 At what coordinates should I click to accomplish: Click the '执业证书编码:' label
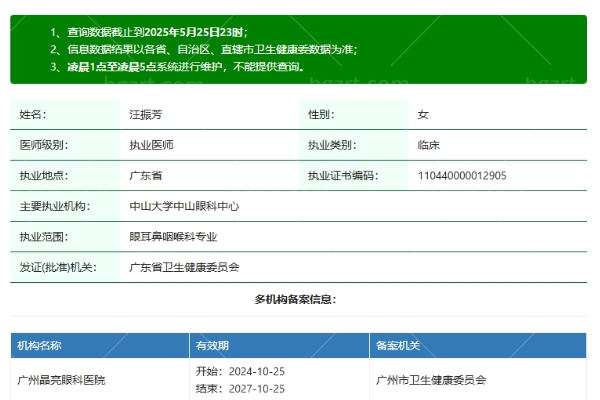[343, 176]
